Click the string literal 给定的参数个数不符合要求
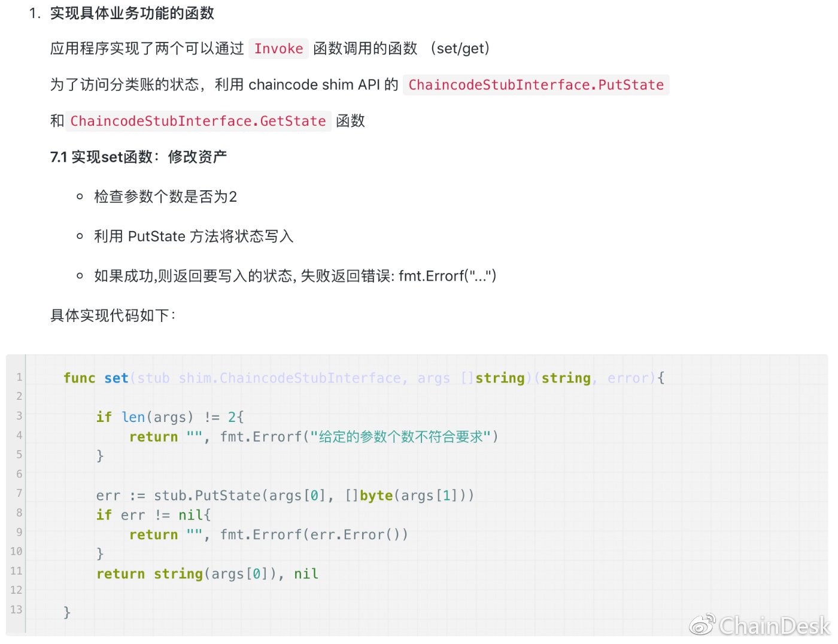This screenshot has height=644, width=838. tap(401, 437)
